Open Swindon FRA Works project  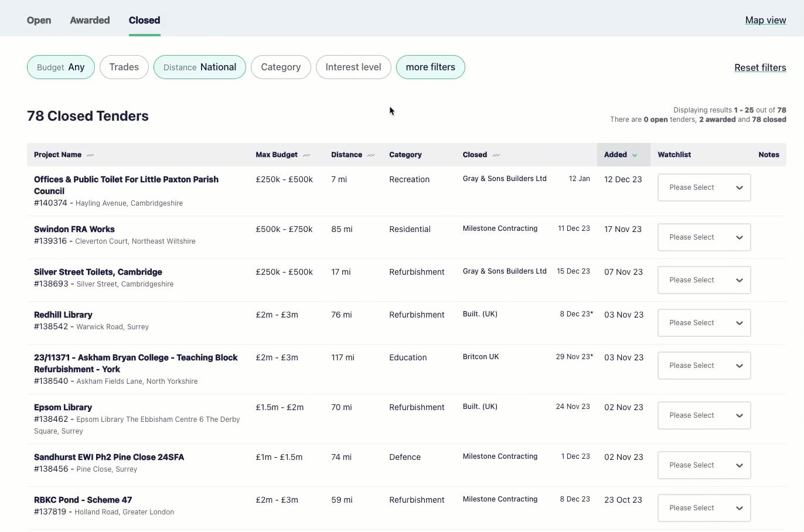click(74, 229)
